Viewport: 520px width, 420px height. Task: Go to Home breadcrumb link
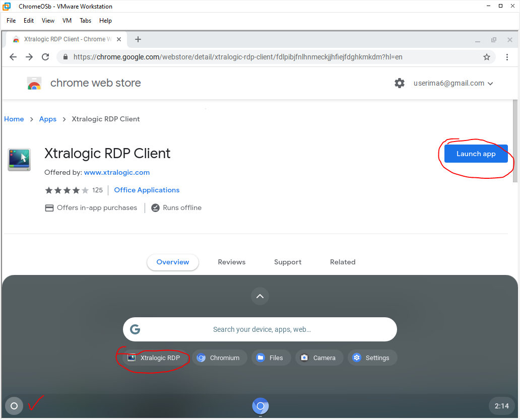[x=14, y=119]
